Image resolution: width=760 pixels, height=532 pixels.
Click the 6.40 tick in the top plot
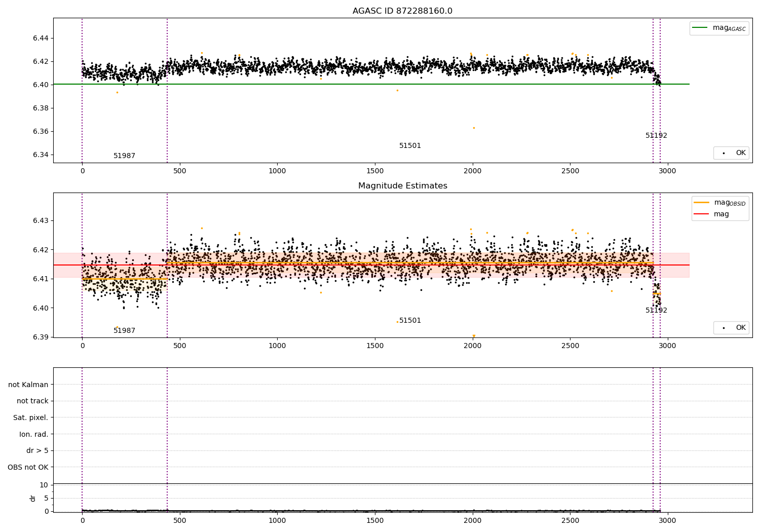pyautogui.click(x=41, y=85)
